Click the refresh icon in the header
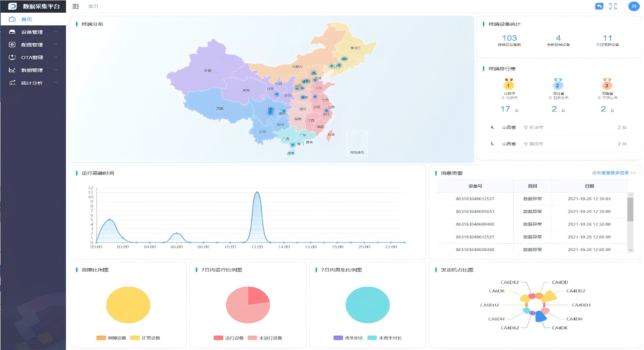Image resolution: width=644 pixels, height=350 pixels. coord(599,6)
